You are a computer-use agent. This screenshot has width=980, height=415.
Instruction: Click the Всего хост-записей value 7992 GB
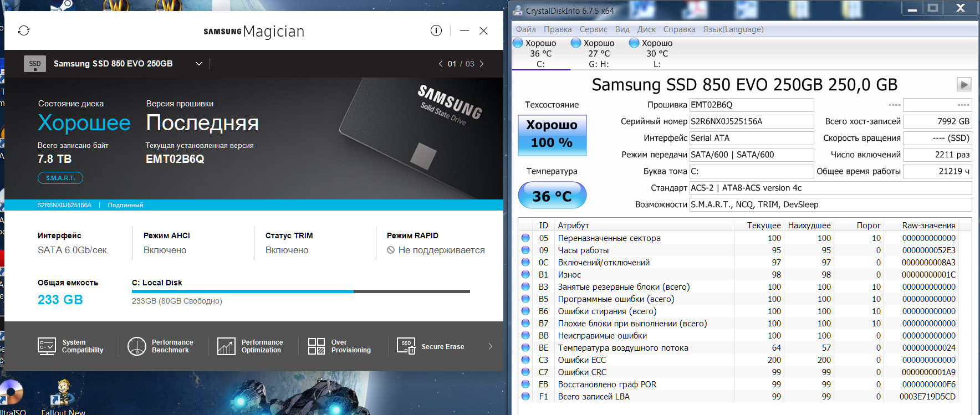(937, 121)
